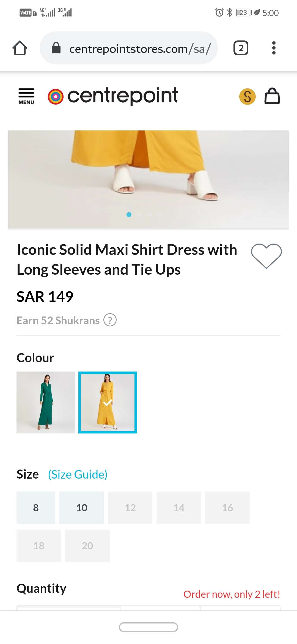The height and width of the screenshot is (644, 297).
Task: Go to first carousel image dot
Action: [x=129, y=215]
